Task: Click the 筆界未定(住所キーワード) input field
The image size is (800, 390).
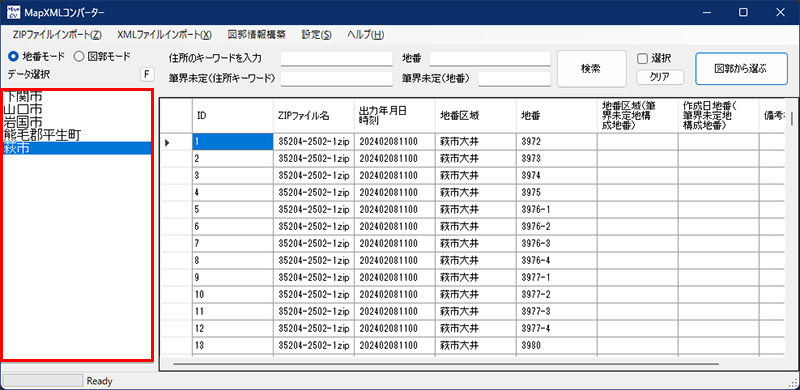Action: pos(337,79)
